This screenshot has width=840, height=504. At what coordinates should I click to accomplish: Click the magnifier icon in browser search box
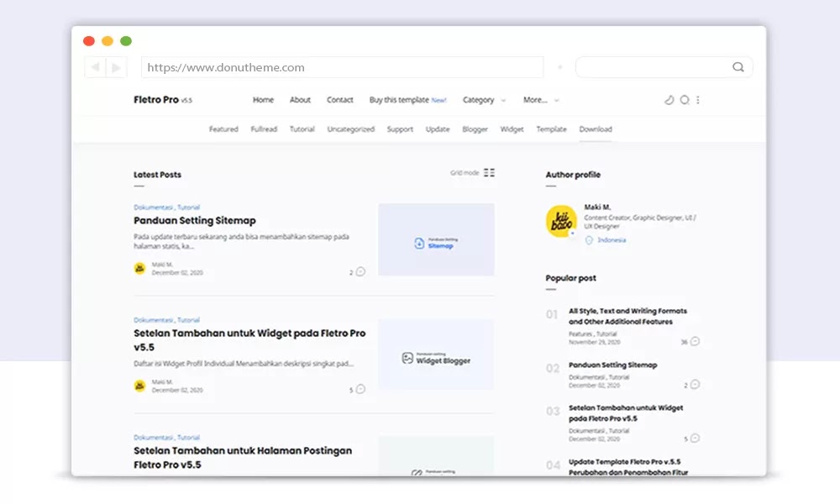[738, 67]
